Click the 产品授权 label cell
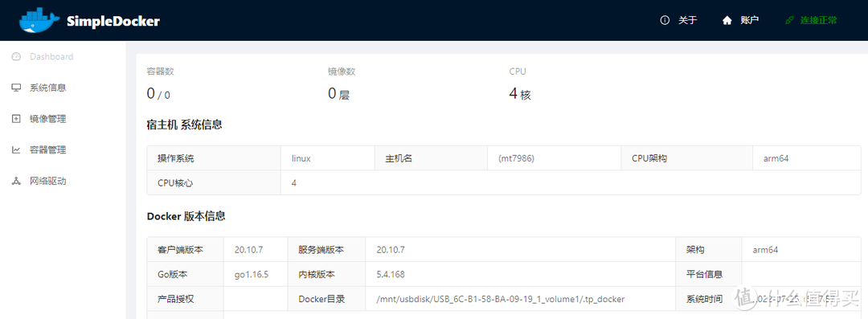868x319 pixels. tap(186, 299)
